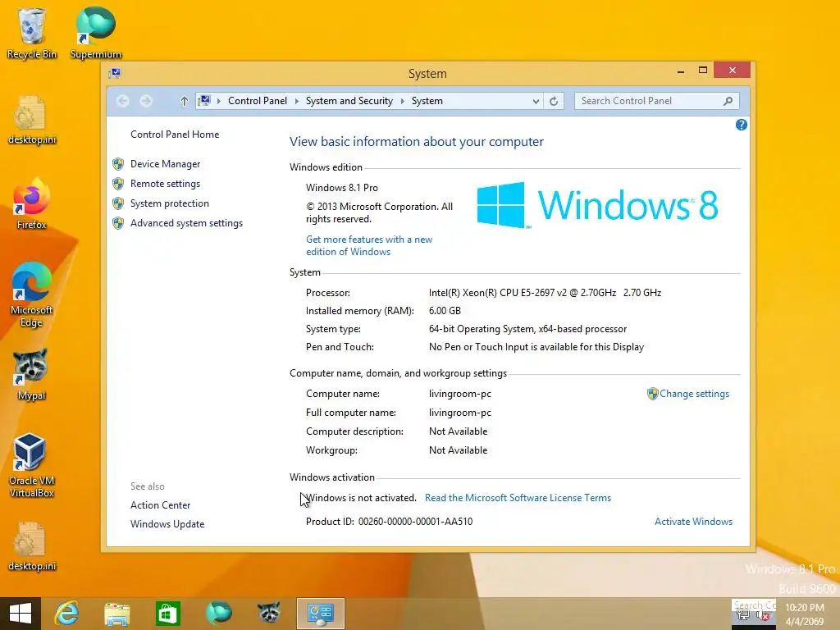The height and width of the screenshot is (630, 840).
Task: Open System protection
Action: [169, 203]
